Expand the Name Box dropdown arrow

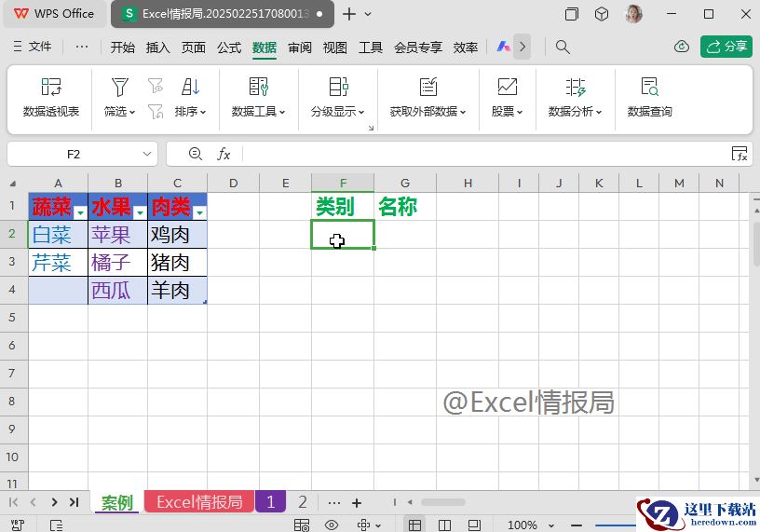(147, 155)
